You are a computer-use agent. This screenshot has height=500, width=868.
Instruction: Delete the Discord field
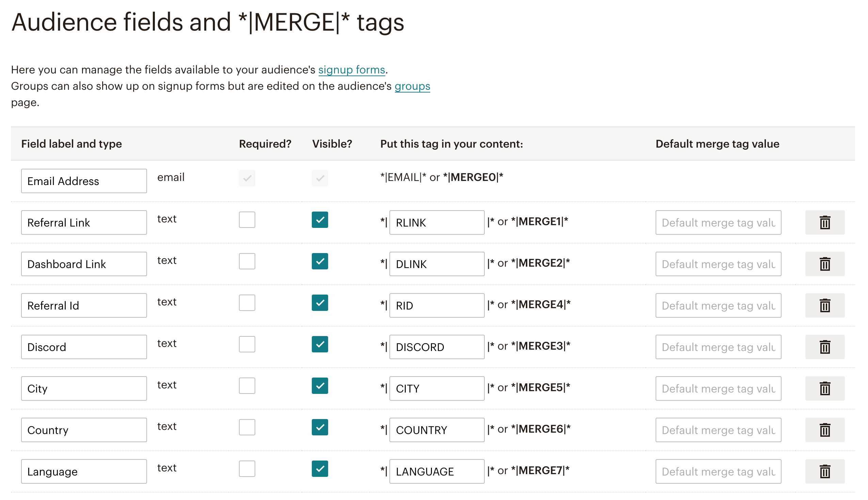825,347
